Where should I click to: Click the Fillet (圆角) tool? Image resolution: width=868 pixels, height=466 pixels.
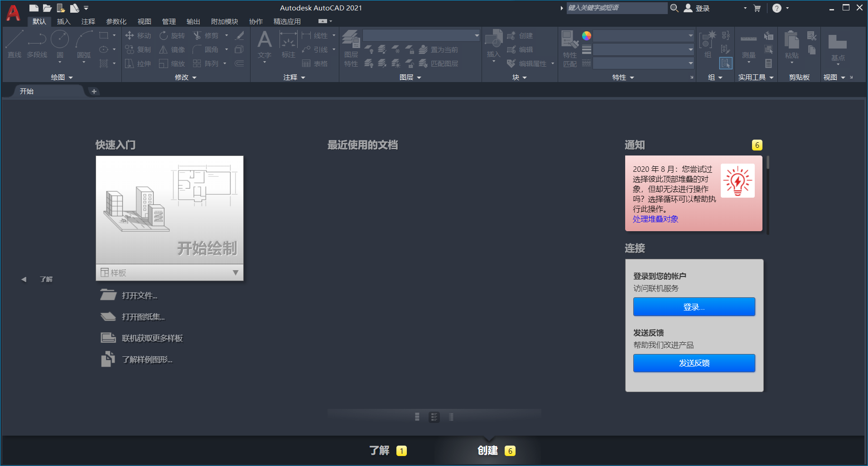click(206, 49)
